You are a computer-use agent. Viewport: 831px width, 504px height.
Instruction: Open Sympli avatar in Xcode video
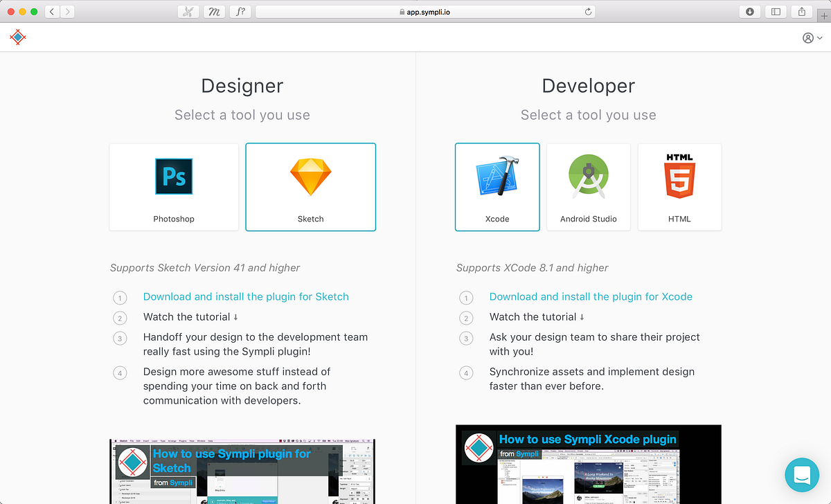point(479,447)
